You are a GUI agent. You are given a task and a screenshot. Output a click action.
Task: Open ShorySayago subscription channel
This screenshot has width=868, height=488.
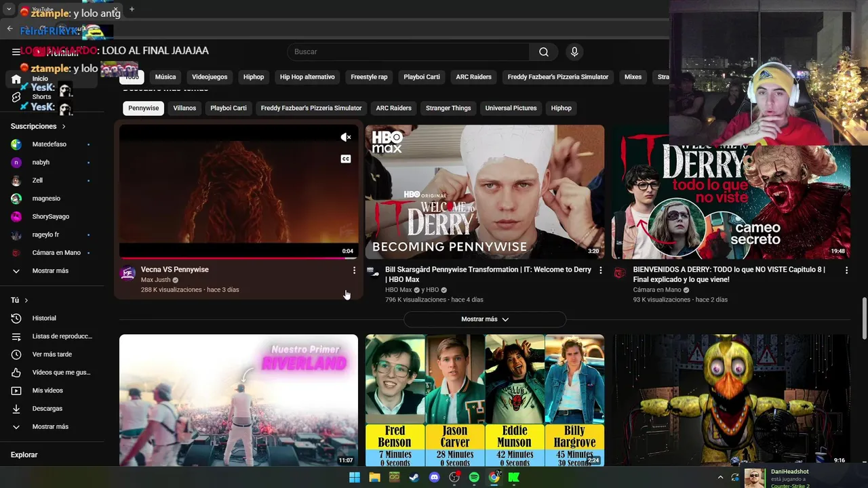(x=52, y=216)
